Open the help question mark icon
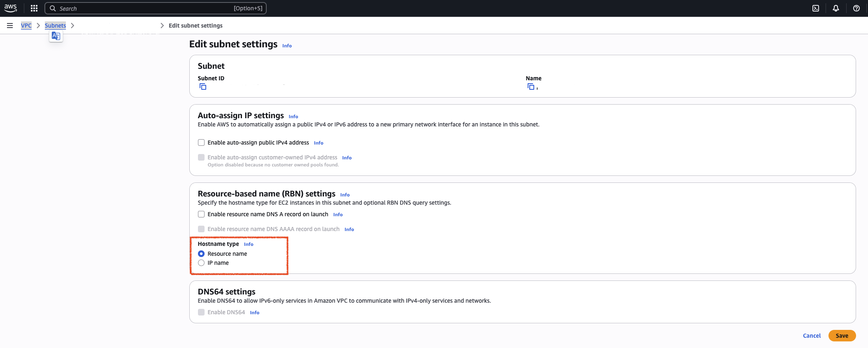Screen dimensions: 868x348 tap(856, 8)
